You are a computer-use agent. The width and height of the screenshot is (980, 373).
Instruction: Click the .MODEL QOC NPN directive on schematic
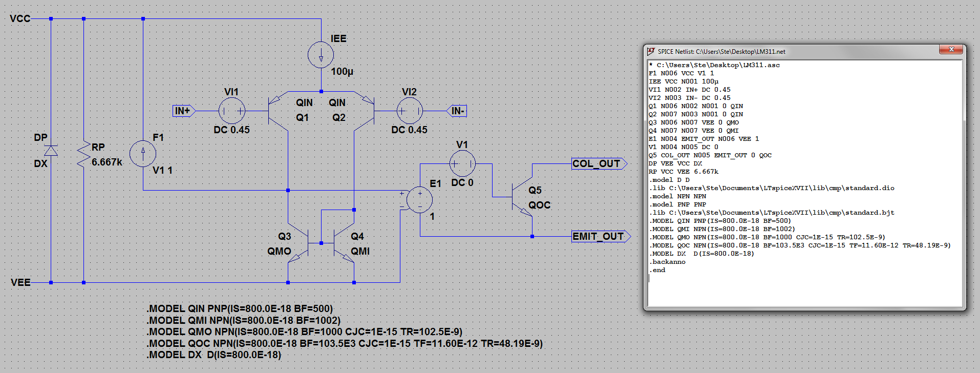[x=345, y=343]
